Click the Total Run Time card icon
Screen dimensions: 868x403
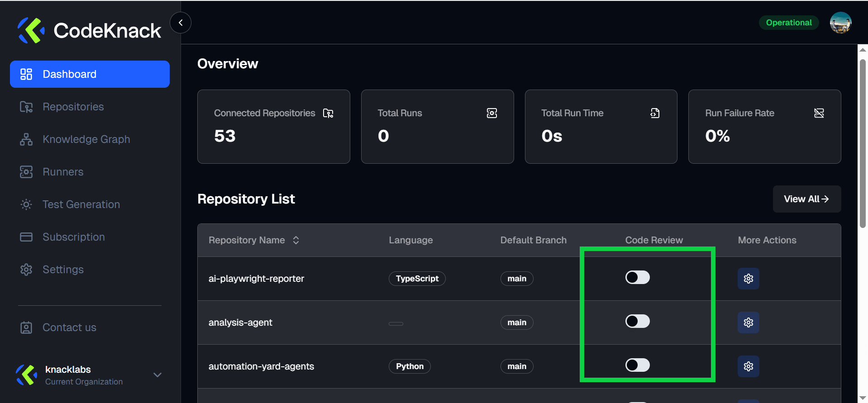[655, 113]
